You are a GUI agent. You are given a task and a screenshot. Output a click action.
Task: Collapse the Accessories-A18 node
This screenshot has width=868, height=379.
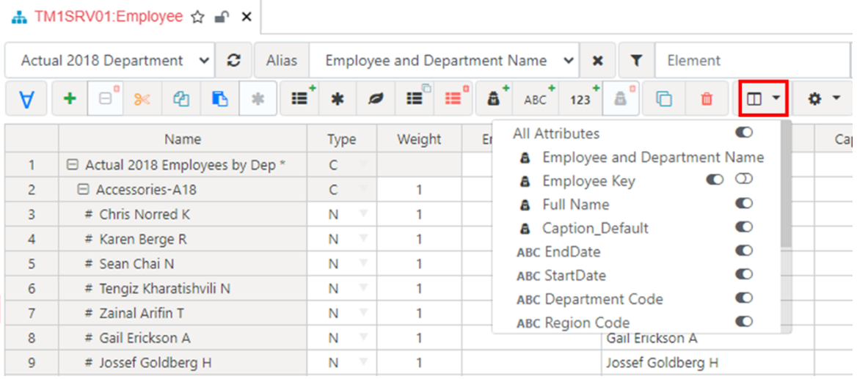coord(83,190)
